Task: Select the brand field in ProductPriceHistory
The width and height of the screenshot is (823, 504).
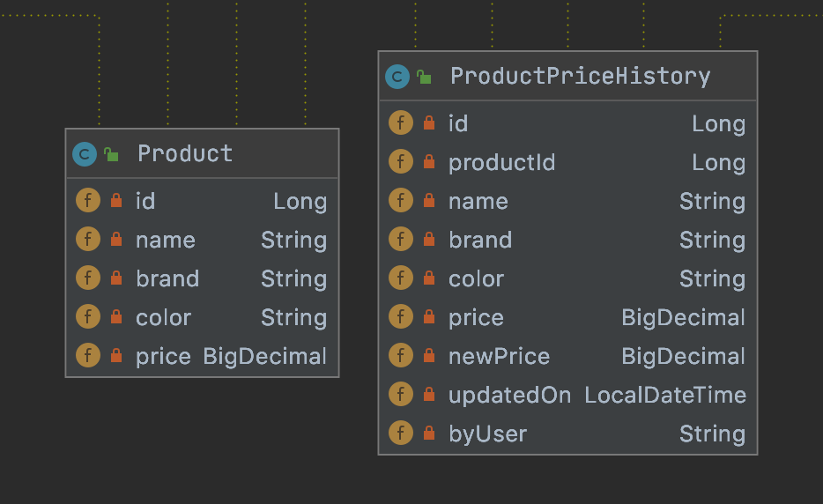Action: point(480,240)
